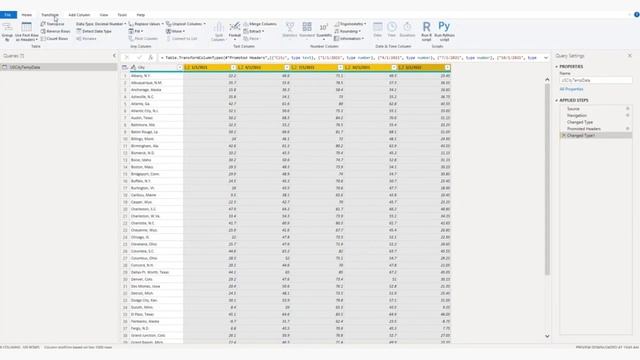Click the Duration column icon
Viewport: 640px width, 360px height.
pyautogui.click(x=407, y=27)
